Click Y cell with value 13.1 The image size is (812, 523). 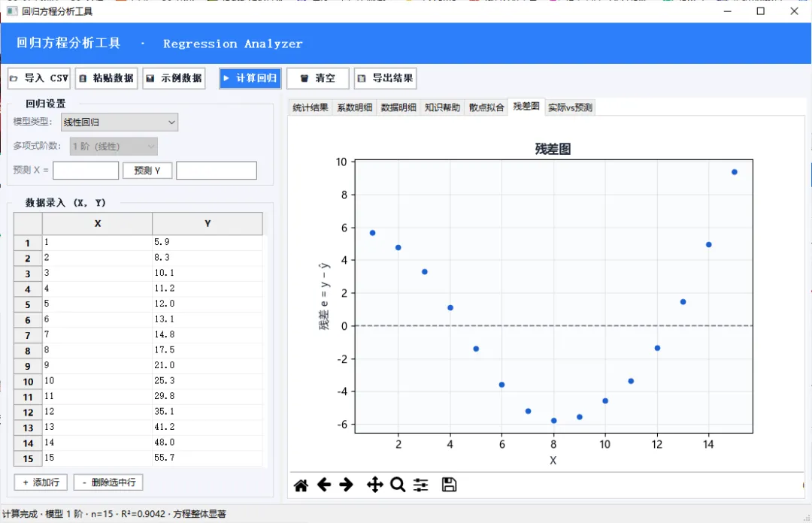coord(208,319)
